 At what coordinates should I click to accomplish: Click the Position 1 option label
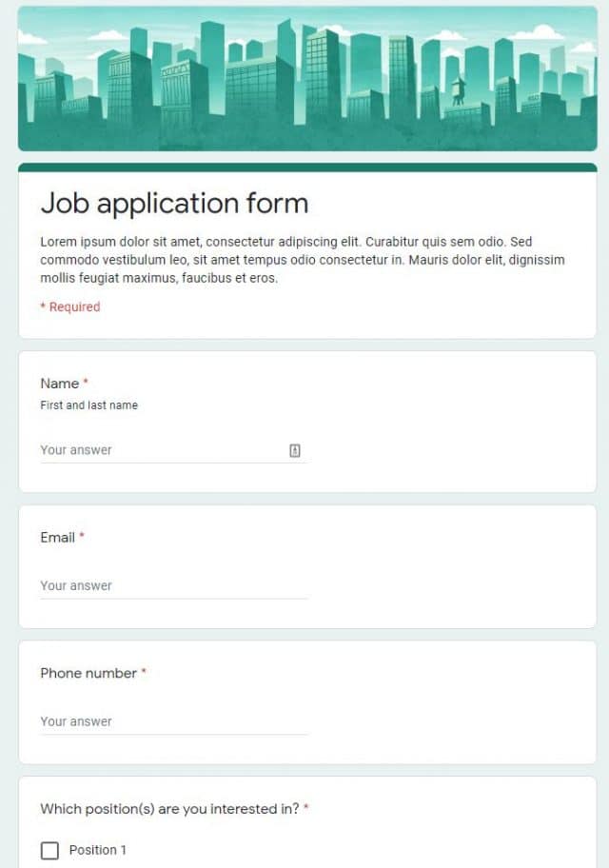[x=98, y=850]
